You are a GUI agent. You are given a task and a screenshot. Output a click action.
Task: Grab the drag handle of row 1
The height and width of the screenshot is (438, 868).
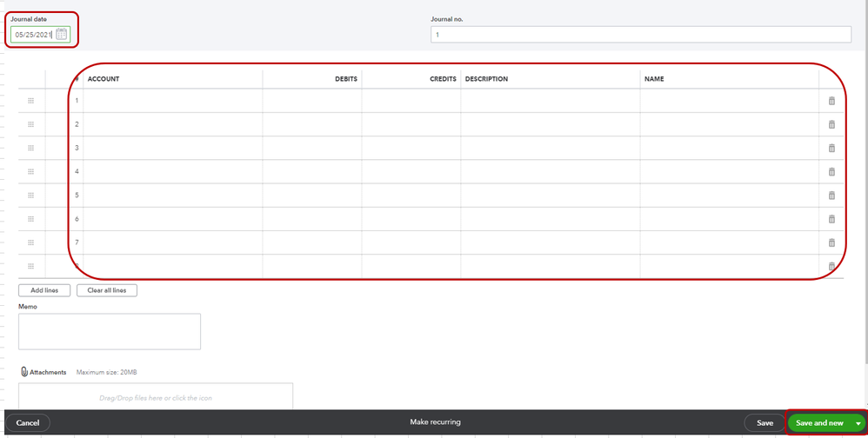click(x=31, y=101)
